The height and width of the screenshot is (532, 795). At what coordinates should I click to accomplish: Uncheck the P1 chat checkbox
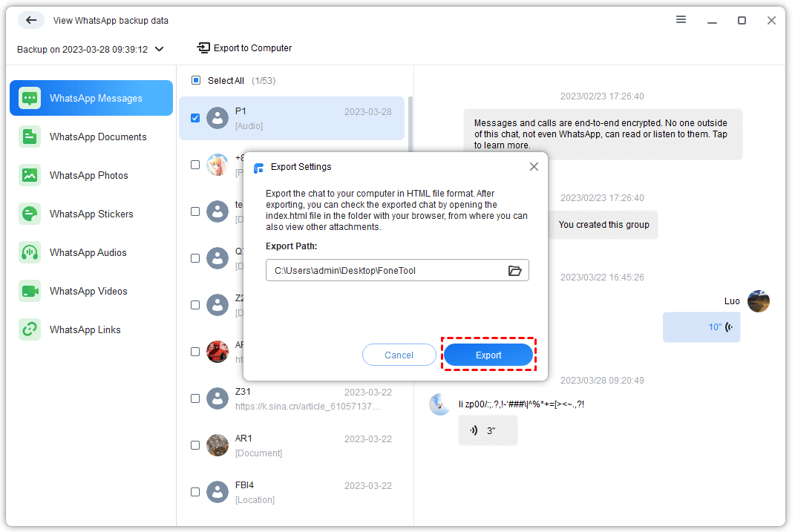[x=195, y=117]
